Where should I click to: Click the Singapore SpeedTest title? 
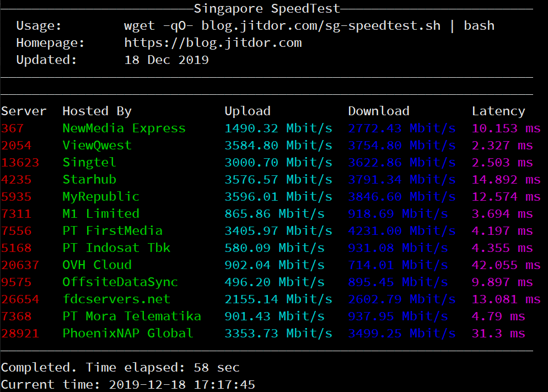(x=267, y=8)
